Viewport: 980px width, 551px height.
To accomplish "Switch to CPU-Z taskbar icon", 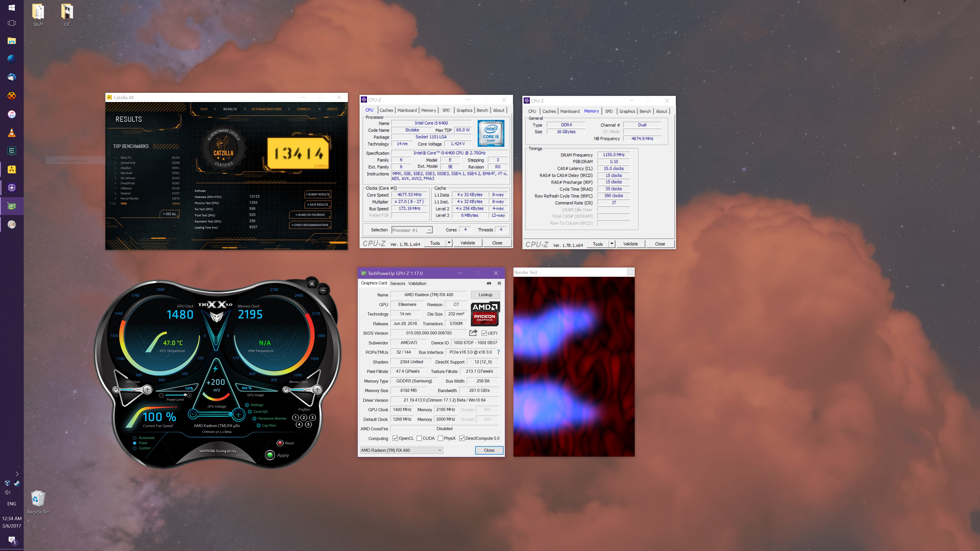I will (x=12, y=187).
